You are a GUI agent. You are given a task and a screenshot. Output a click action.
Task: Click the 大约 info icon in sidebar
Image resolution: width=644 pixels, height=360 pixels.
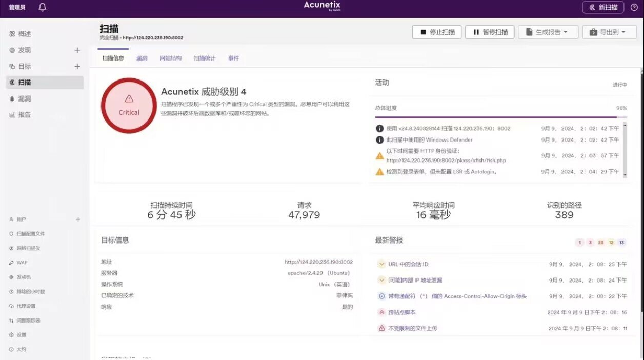[x=11, y=349]
